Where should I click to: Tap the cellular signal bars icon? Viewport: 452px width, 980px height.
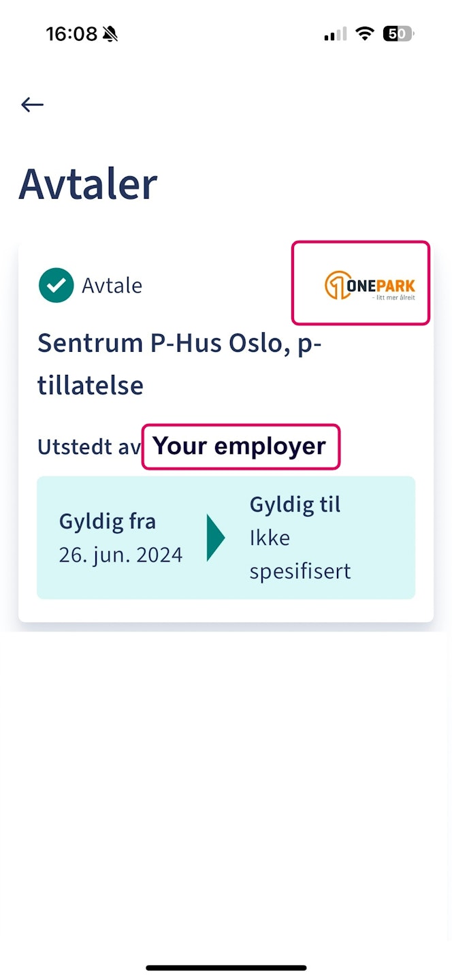(335, 34)
